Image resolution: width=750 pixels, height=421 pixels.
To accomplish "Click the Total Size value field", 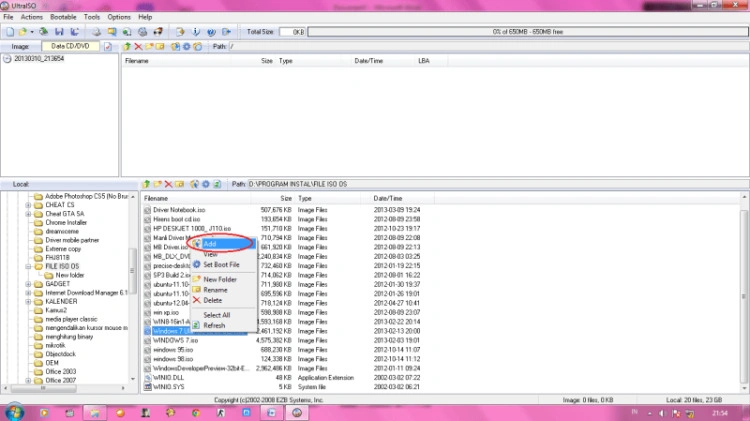I will click(x=292, y=32).
